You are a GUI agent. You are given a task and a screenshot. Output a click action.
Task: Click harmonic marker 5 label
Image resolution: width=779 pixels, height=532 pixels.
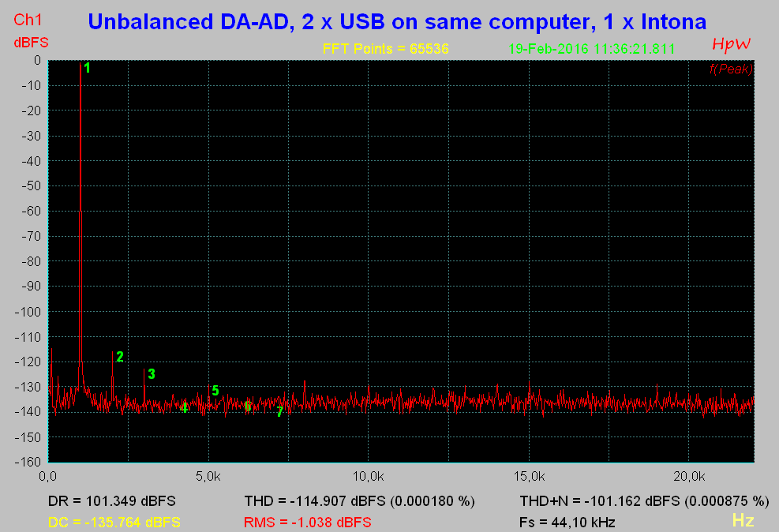pyautogui.click(x=215, y=391)
